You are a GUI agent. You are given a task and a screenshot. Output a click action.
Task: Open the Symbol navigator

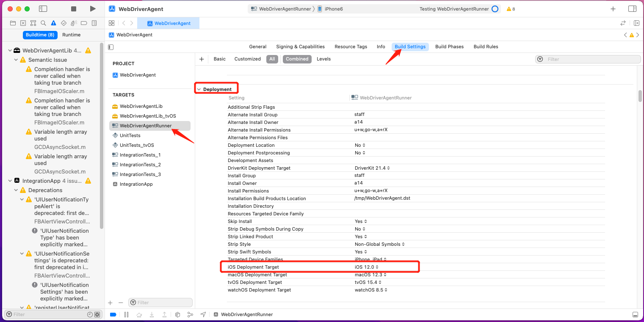click(33, 23)
